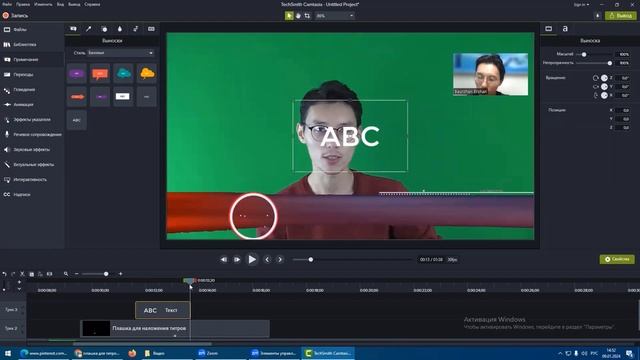Screen dimensions: 640x360
Task: Pick the yellow cloud callout
Action: coord(147,74)
